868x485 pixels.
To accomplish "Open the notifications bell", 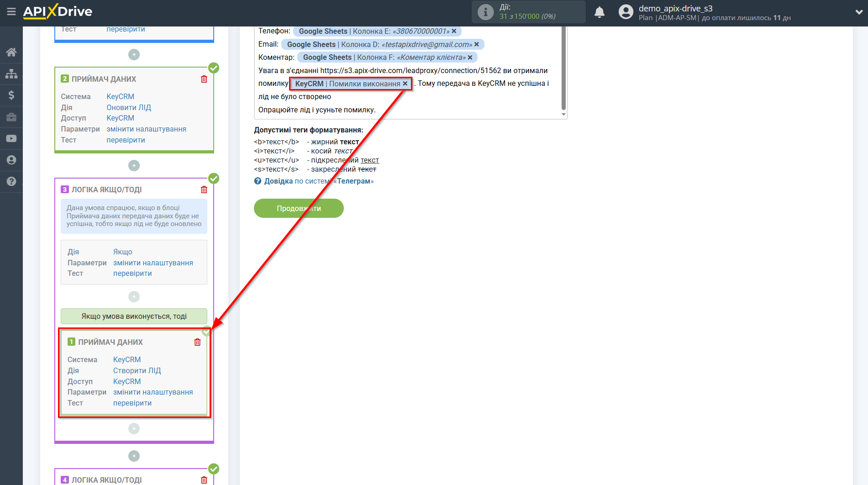I will click(x=600, y=12).
